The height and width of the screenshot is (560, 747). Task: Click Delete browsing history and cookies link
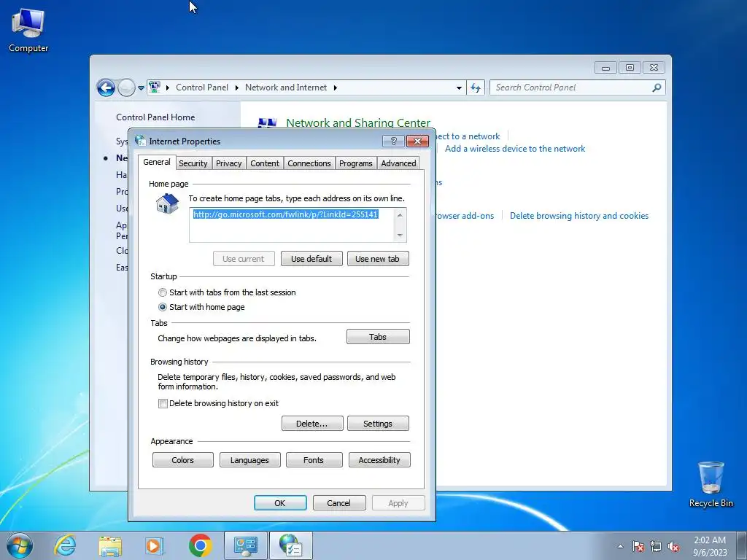578,216
